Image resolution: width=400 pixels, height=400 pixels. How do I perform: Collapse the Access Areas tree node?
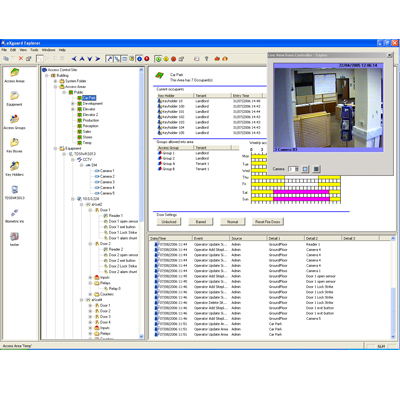[55, 87]
